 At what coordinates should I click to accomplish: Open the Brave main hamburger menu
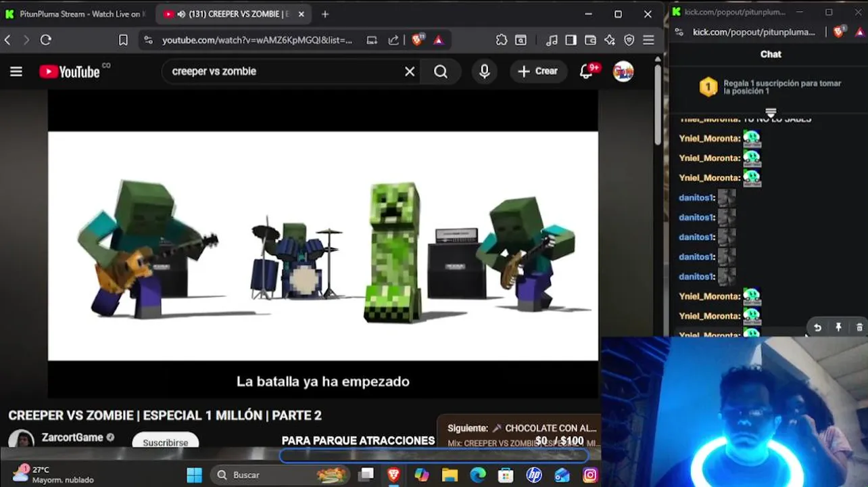coord(649,41)
